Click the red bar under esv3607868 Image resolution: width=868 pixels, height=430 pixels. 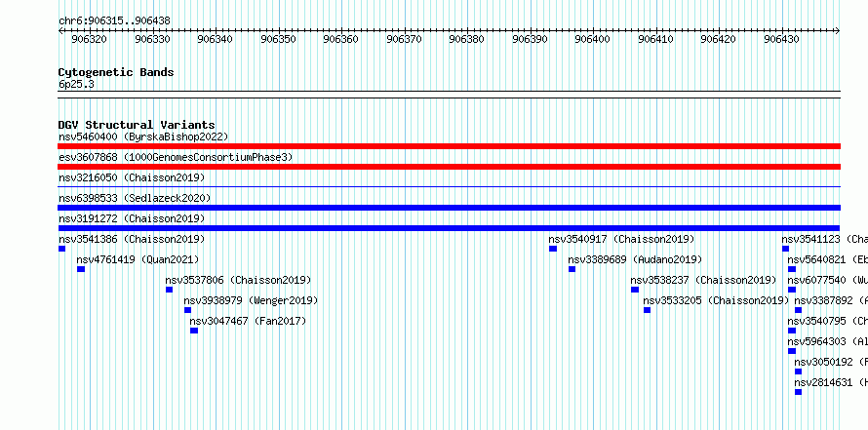coord(449,167)
